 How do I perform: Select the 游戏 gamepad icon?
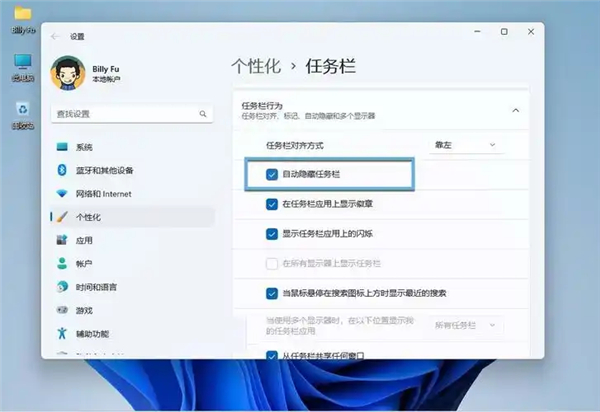(62, 310)
